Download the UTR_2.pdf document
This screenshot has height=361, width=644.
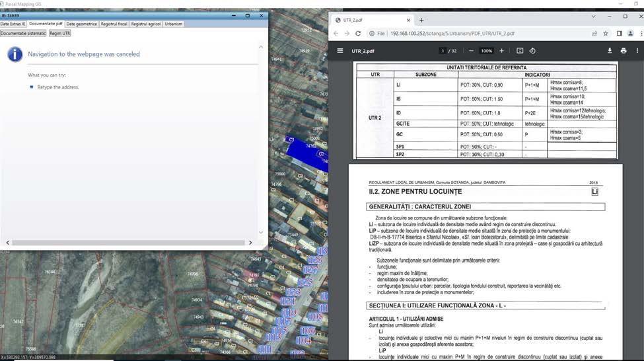tap(610, 51)
